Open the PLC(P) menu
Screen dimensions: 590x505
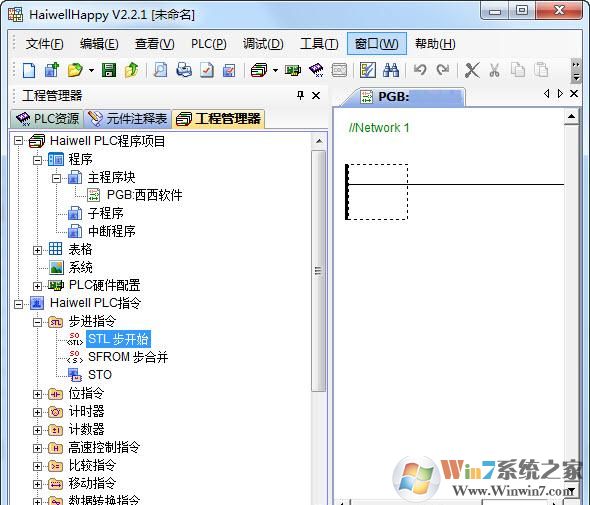click(x=208, y=44)
